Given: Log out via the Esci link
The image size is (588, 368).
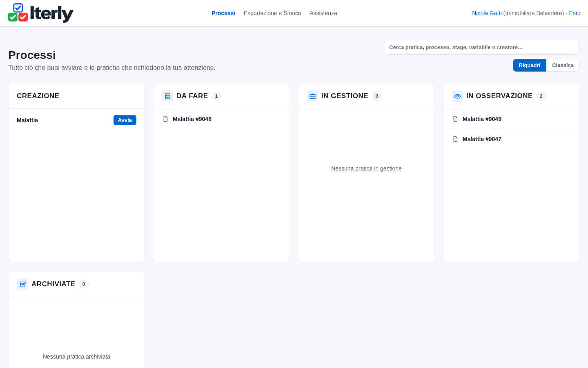Looking at the screenshot, I should [x=574, y=13].
